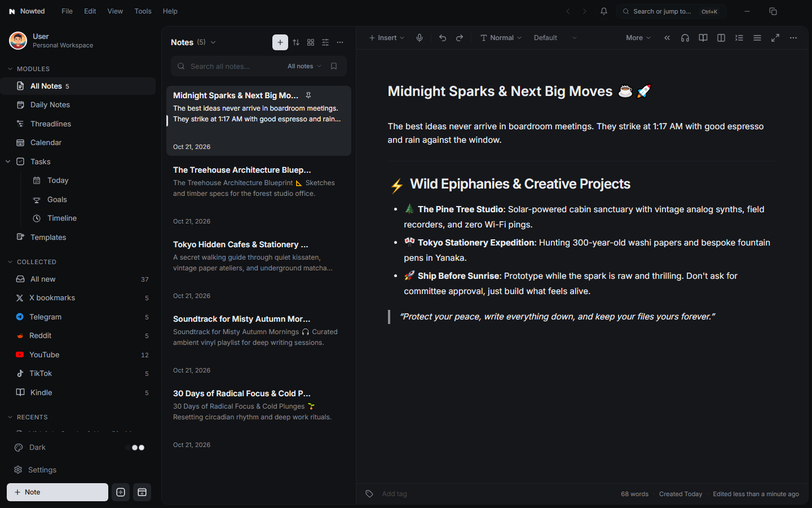
Task: Undo the last edit in the editor
Action: (x=443, y=38)
